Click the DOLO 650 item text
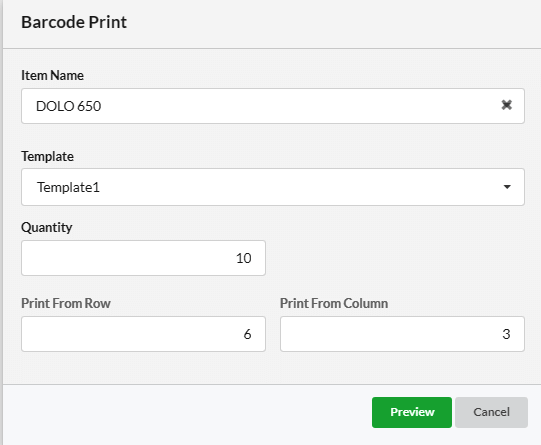The width and height of the screenshot is (541, 445). pyautogui.click(x=68, y=106)
